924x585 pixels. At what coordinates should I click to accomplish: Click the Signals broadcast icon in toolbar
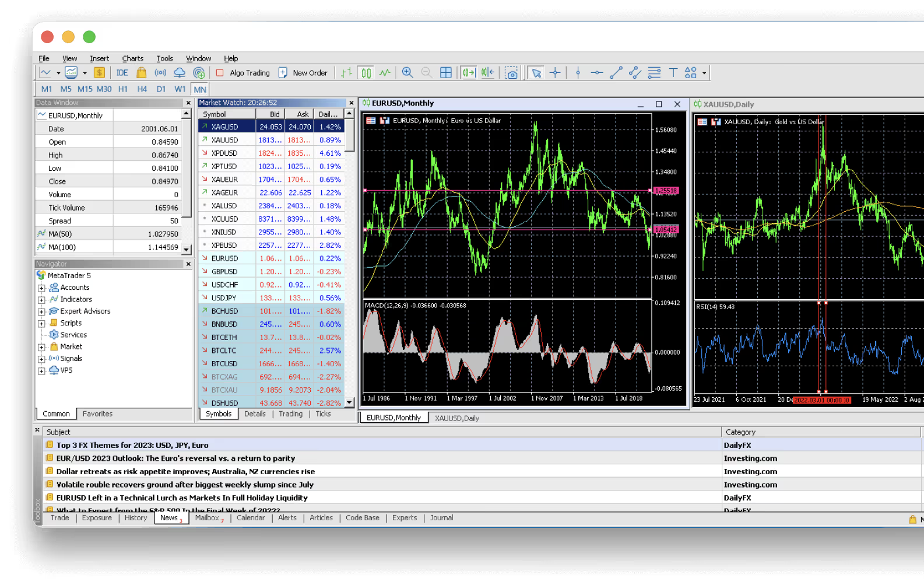pos(160,73)
